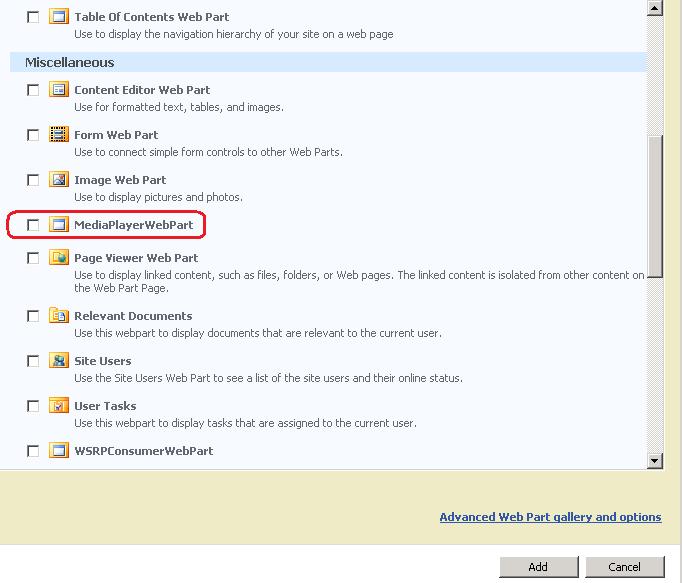Image resolution: width=682 pixels, height=583 pixels.
Task: Click the Add button
Action: point(538,567)
